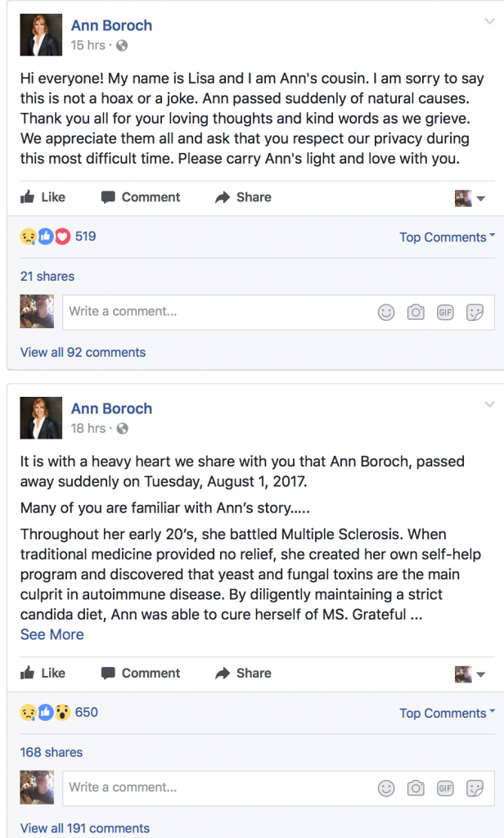Expand the second post with See More
Viewport: 504px width, 838px height.
click(x=52, y=634)
